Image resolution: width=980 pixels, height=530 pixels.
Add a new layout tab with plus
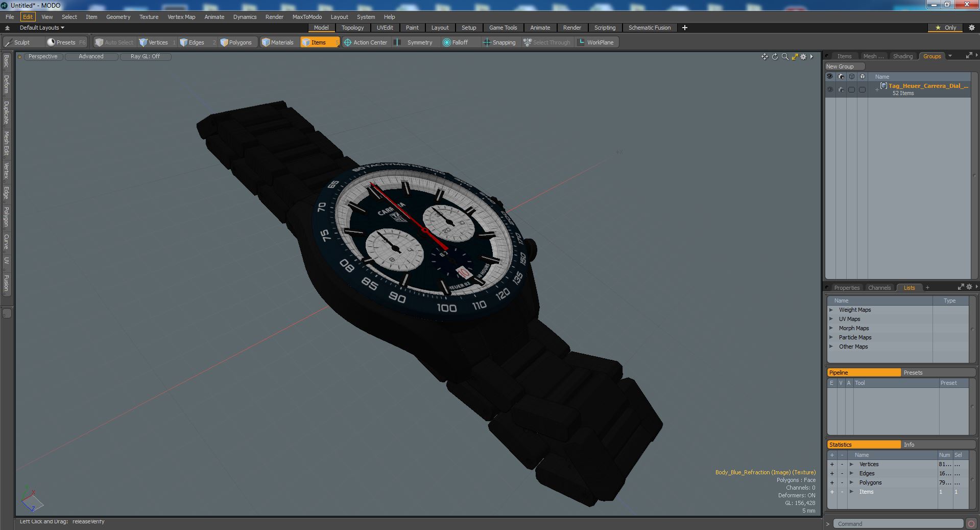(x=684, y=28)
